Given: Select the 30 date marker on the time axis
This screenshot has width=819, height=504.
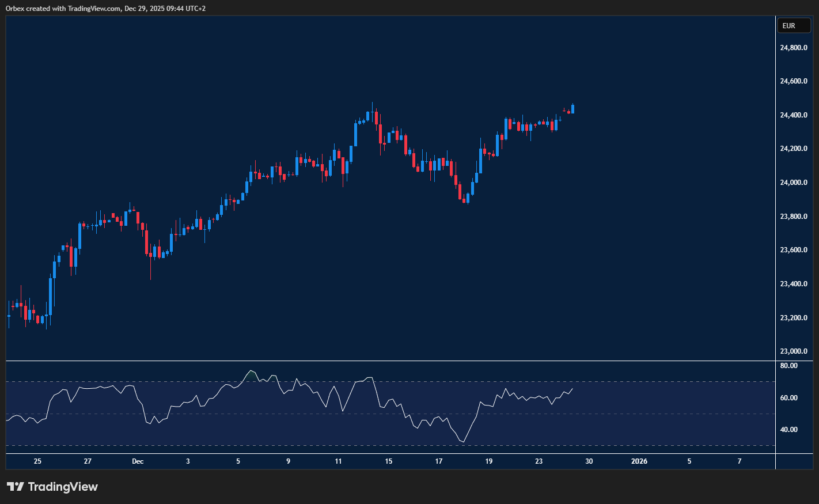Looking at the screenshot, I should click(x=589, y=461).
